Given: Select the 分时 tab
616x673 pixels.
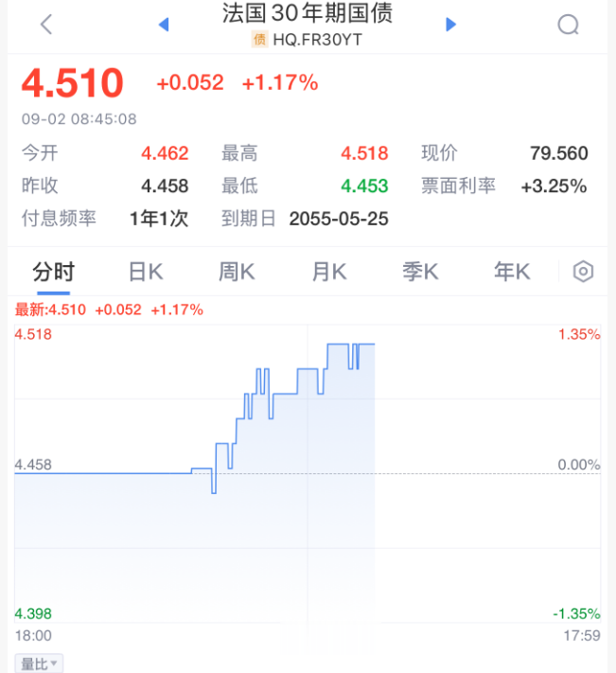Looking at the screenshot, I should pyautogui.click(x=53, y=273).
